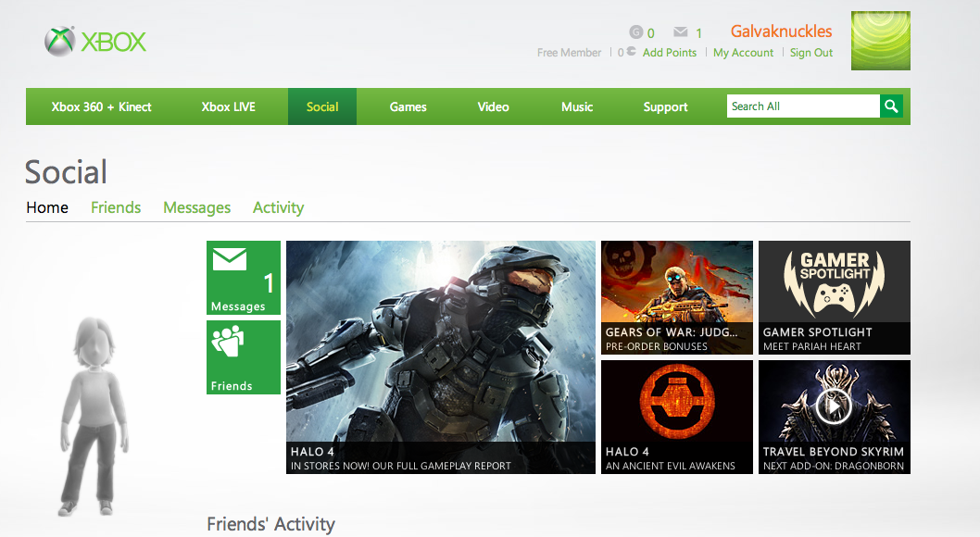Open the Friends tile

click(243, 357)
